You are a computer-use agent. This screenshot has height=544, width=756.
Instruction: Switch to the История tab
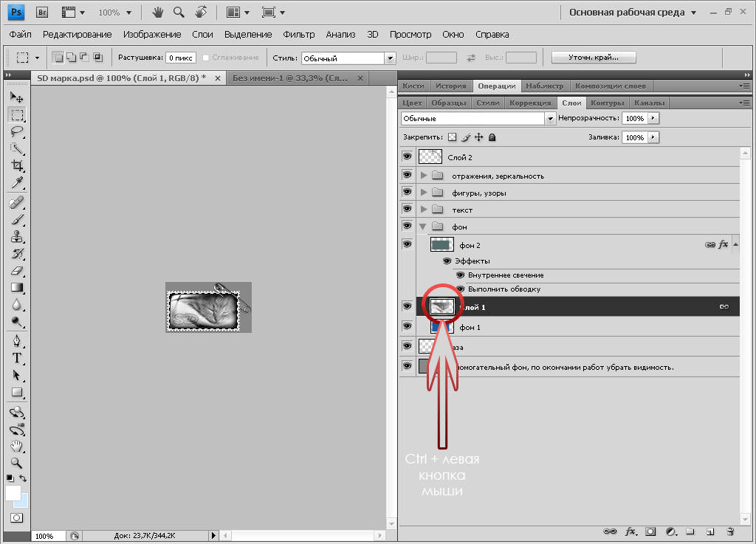pos(451,86)
